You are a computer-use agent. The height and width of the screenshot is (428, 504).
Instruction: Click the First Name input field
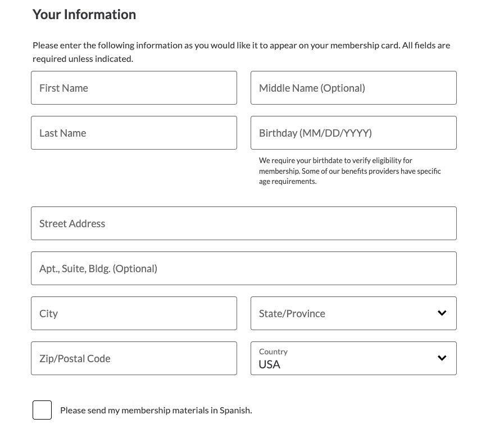tap(134, 88)
